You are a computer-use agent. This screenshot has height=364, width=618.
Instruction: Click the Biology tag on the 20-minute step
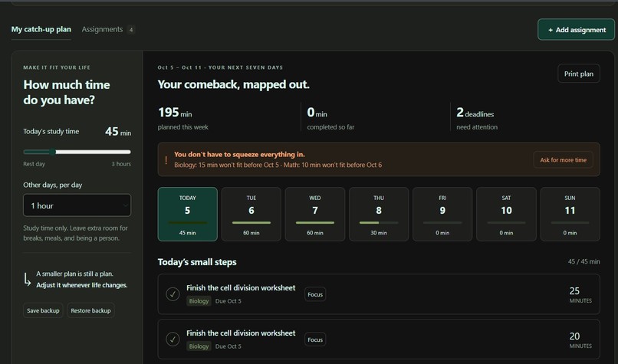pyautogui.click(x=199, y=346)
